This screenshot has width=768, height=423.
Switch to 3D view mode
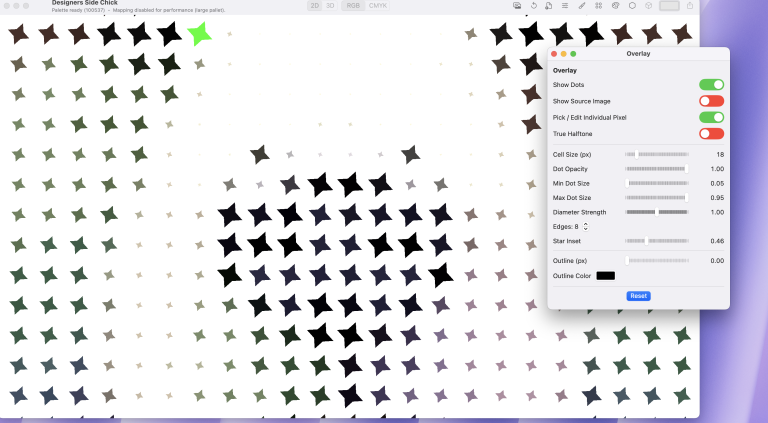(x=330, y=6)
